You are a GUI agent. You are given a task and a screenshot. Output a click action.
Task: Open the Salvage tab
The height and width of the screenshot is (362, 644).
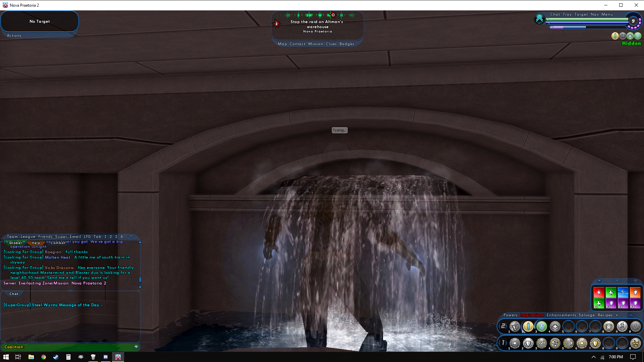coord(587,315)
